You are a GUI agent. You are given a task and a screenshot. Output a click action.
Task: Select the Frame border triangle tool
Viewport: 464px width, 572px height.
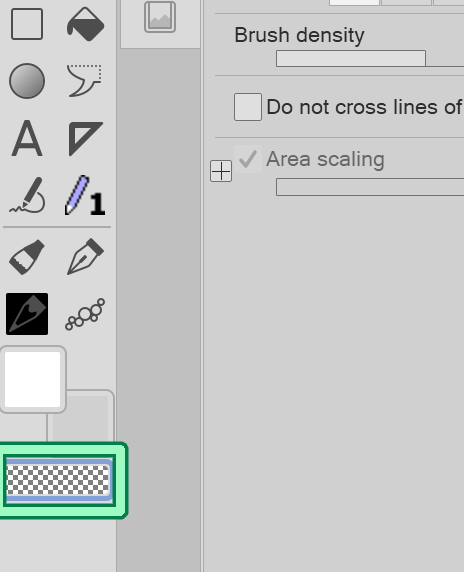click(85, 139)
